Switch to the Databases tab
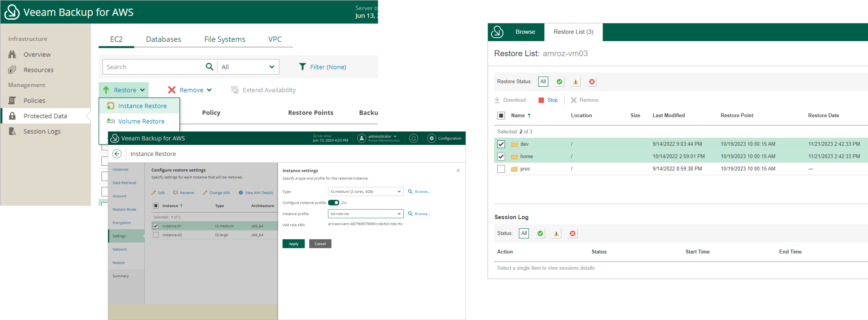The image size is (868, 320). (163, 39)
